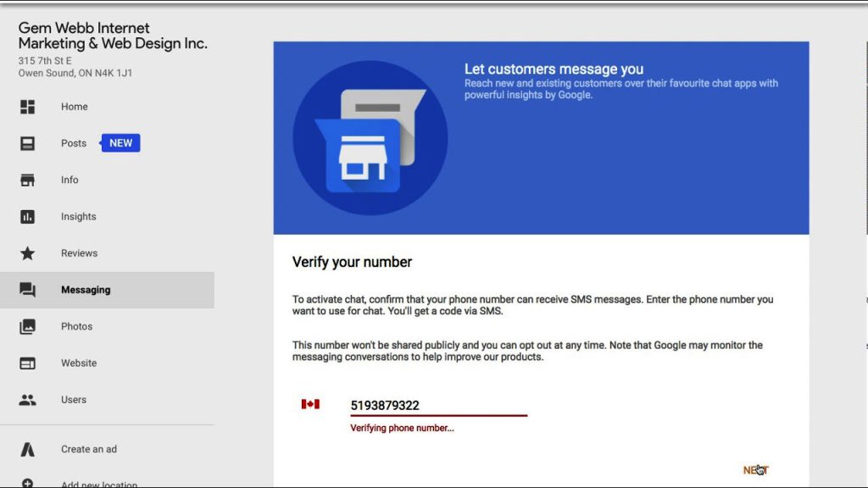Screen dimensions: 868x488
Task: Click the blue NEW badge next to Posts
Action: [120, 143]
